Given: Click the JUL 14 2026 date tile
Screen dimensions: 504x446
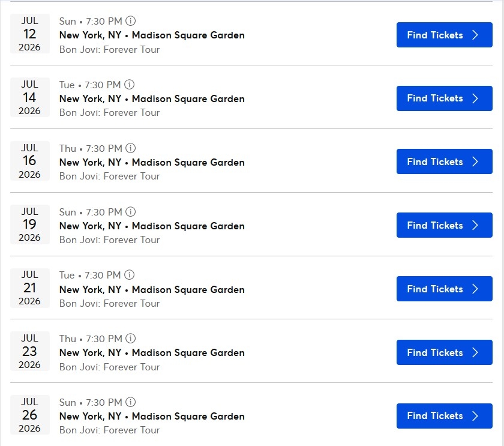Looking at the screenshot, I should coord(29,97).
